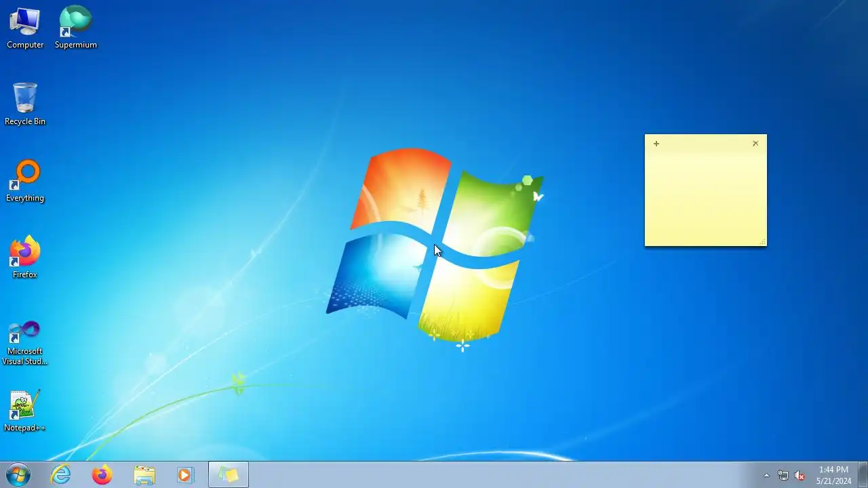The width and height of the screenshot is (868, 488).
Task: Open the Computer desktop icon
Action: (25, 27)
